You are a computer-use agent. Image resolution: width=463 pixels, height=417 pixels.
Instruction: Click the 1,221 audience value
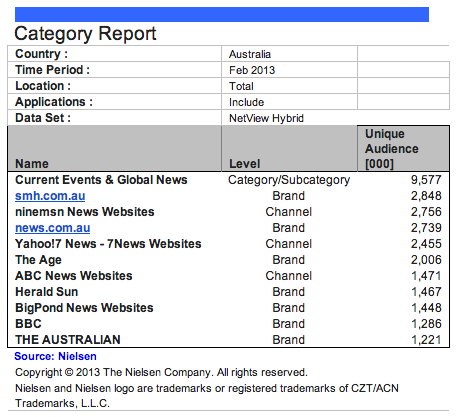pyautogui.click(x=426, y=340)
